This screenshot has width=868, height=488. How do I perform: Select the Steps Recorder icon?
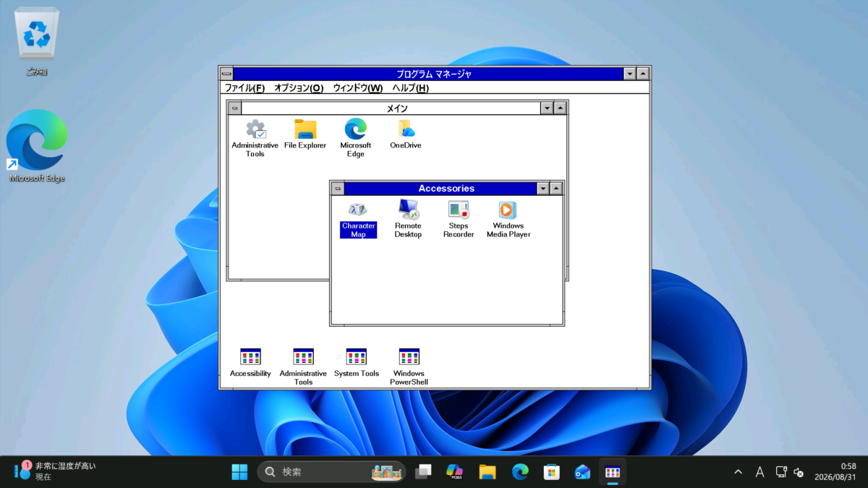[459, 219]
